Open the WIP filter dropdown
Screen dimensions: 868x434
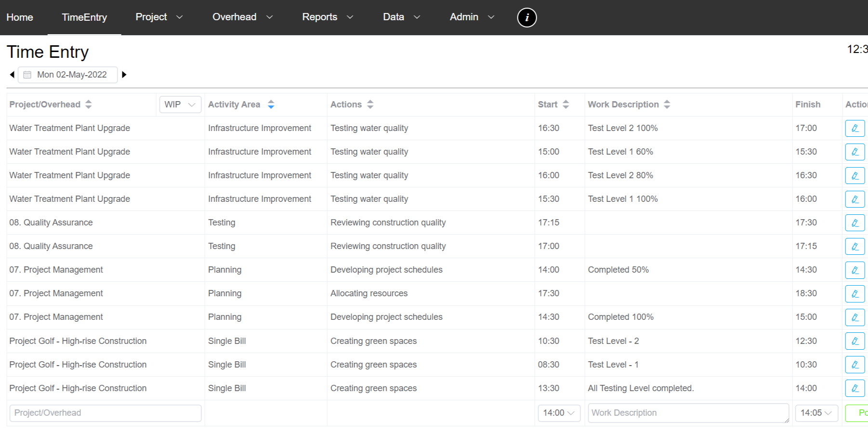[x=180, y=105]
